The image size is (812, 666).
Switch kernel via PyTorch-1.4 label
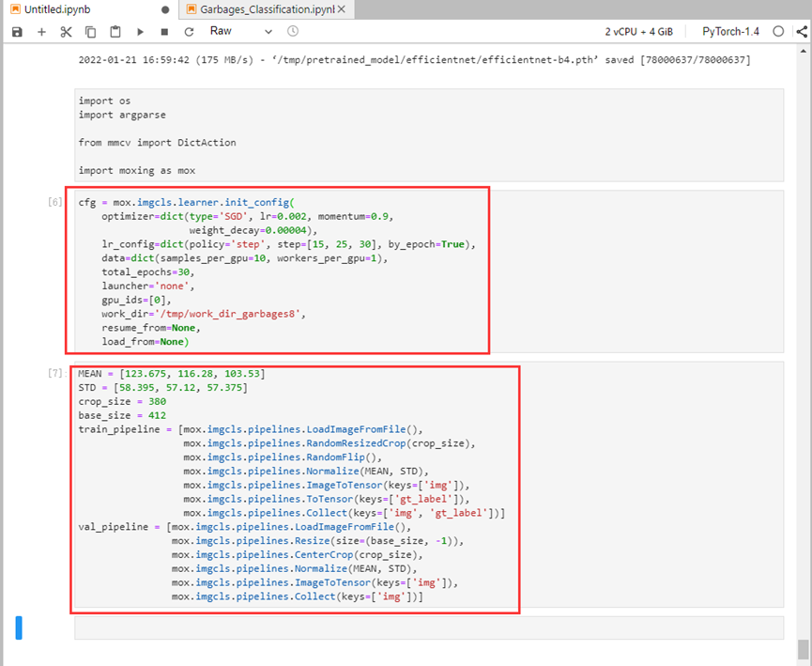(730, 32)
